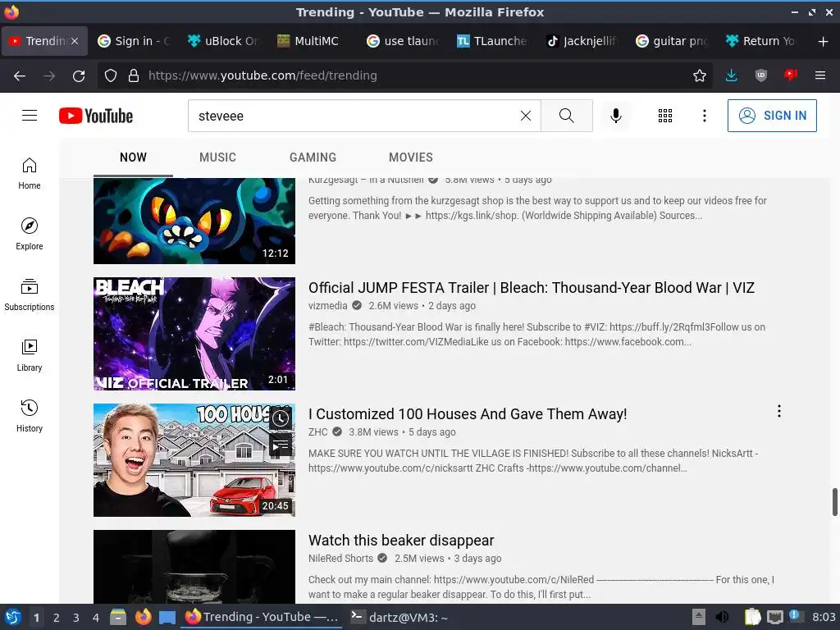The width and height of the screenshot is (840, 630).
Task: Open History in the sidebar
Action: 30,416
